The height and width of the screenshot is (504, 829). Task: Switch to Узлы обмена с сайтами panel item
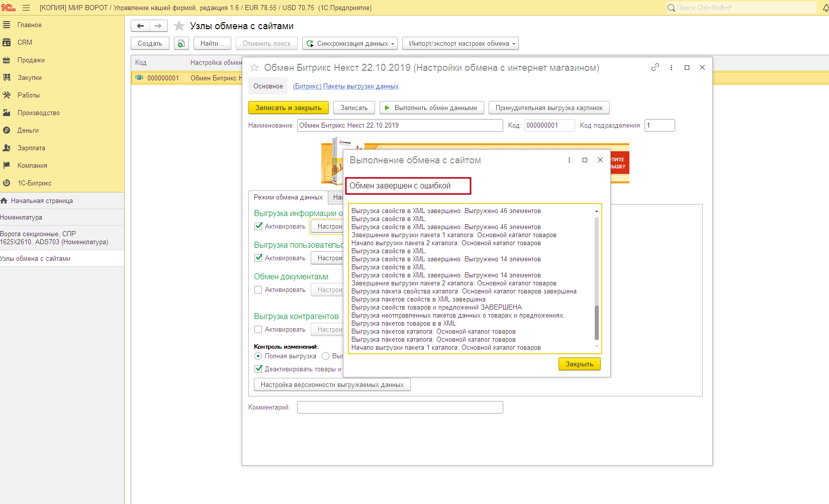point(35,258)
